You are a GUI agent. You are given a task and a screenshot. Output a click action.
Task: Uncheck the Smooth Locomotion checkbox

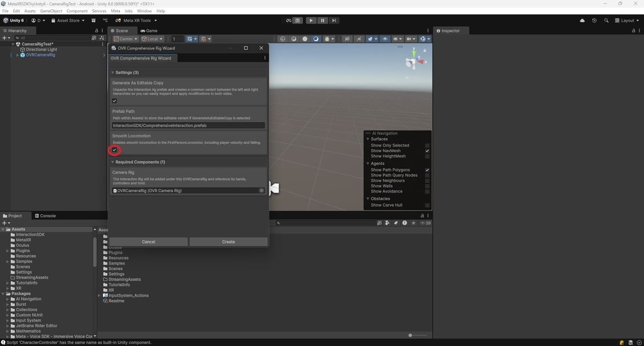click(114, 150)
